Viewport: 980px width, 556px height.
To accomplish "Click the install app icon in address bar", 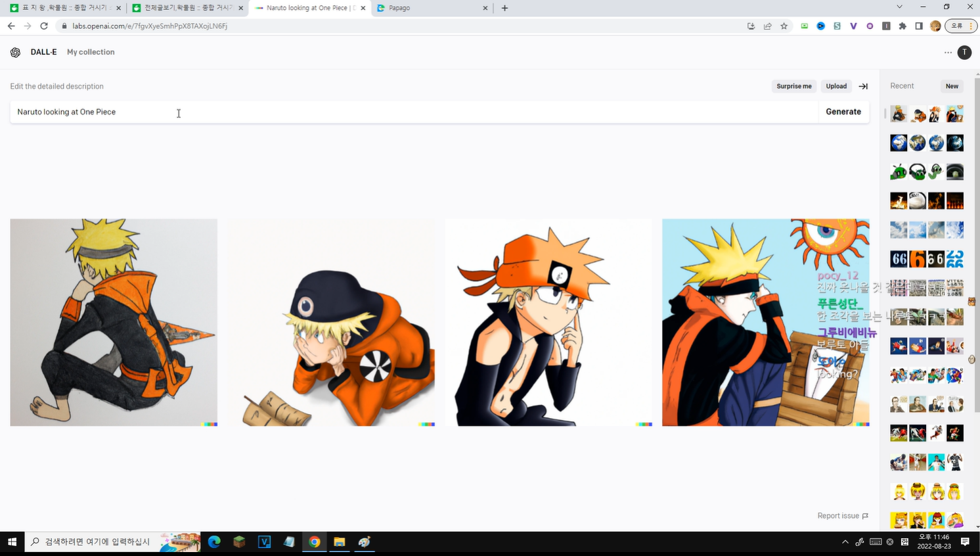I will click(751, 26).
